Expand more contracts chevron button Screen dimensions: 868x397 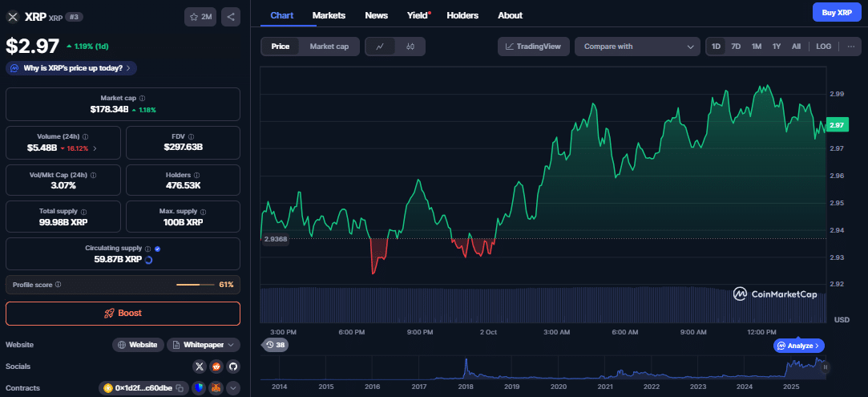click(x=233, y=389)
